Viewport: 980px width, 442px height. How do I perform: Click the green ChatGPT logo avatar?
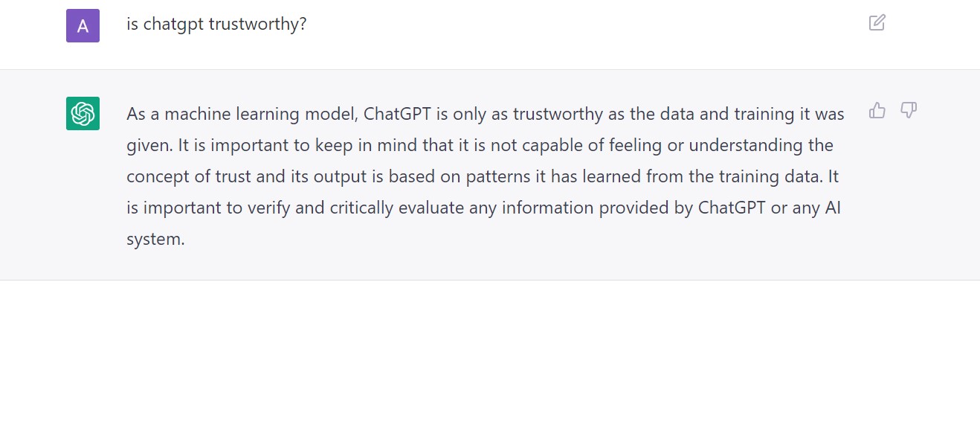point(83,113)
